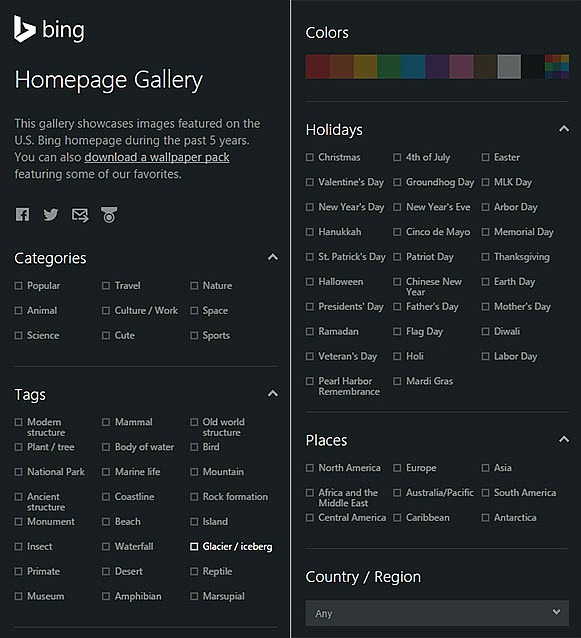Screen dimensions: 581x638
Task: Collapse the Holidays section
Action: [x=564, y=129]
